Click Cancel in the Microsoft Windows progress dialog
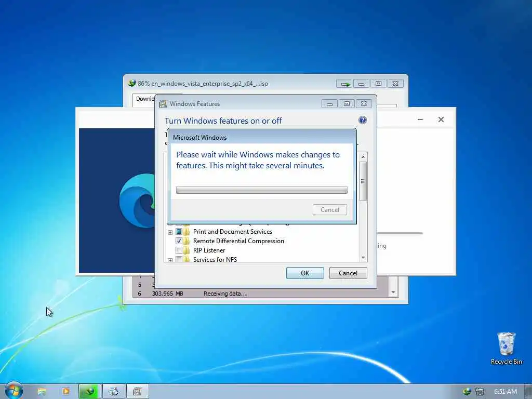 pyautogui.click(x=330, y=210)
